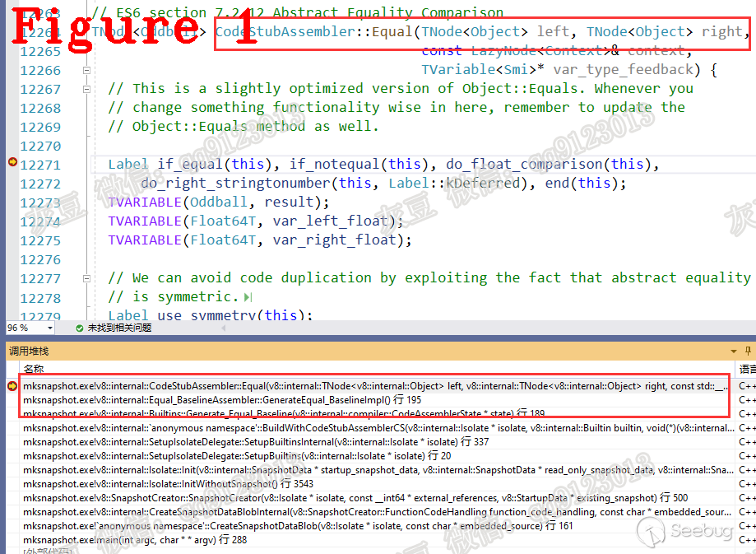
Task: Click the 调用堆栈 panel title
Action: 29,351
